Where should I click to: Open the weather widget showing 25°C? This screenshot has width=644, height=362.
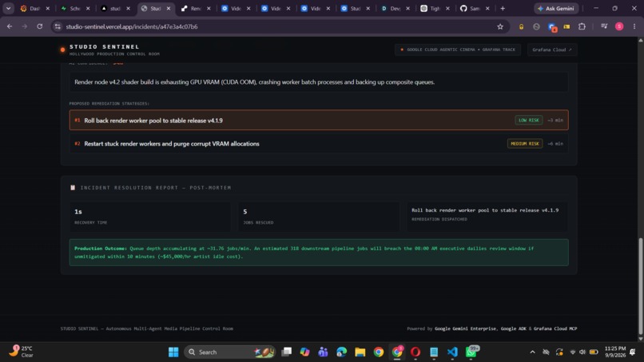tap(22, 352)
